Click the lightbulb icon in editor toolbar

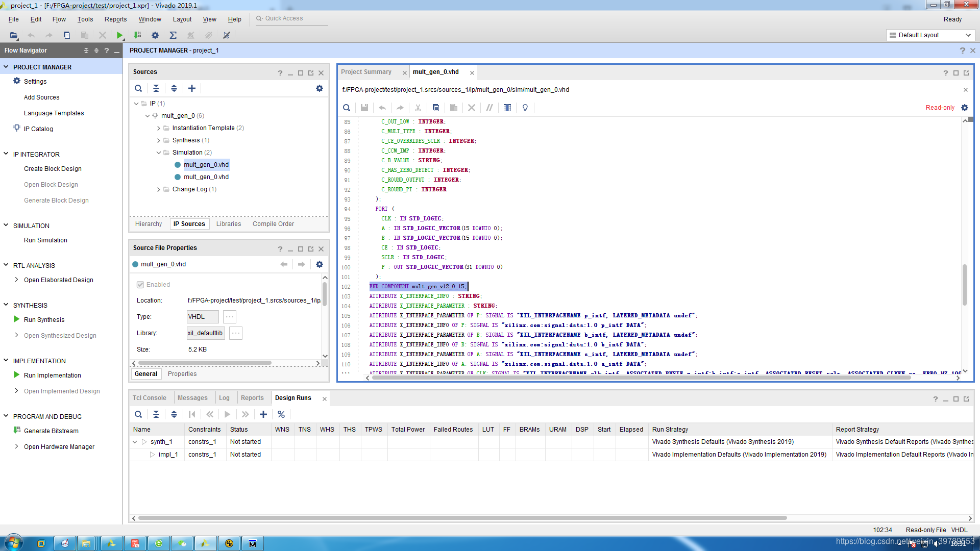coord(525,108)
